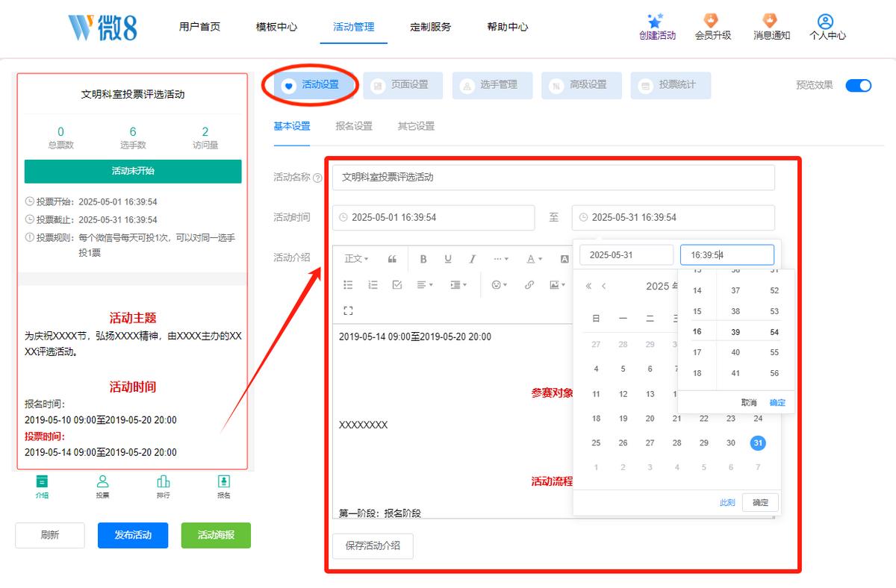Open the insert image dropdown
The image size is (896, 588).
click(x=557, y=284)
